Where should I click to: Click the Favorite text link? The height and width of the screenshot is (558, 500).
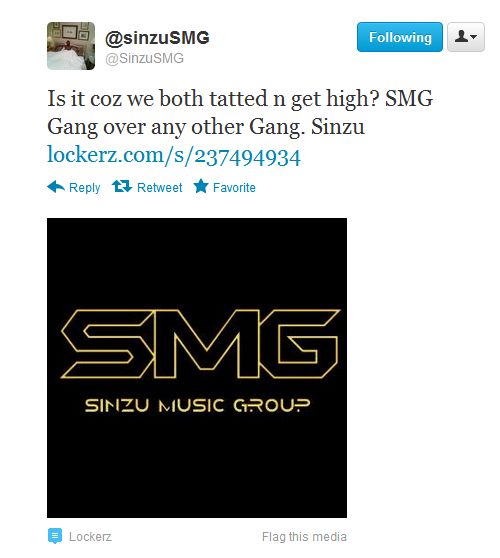pyautogui.click(x=234, y=188)
